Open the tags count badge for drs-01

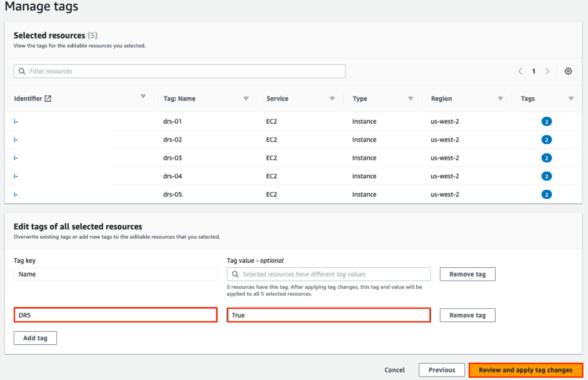[x=546, y=121]
